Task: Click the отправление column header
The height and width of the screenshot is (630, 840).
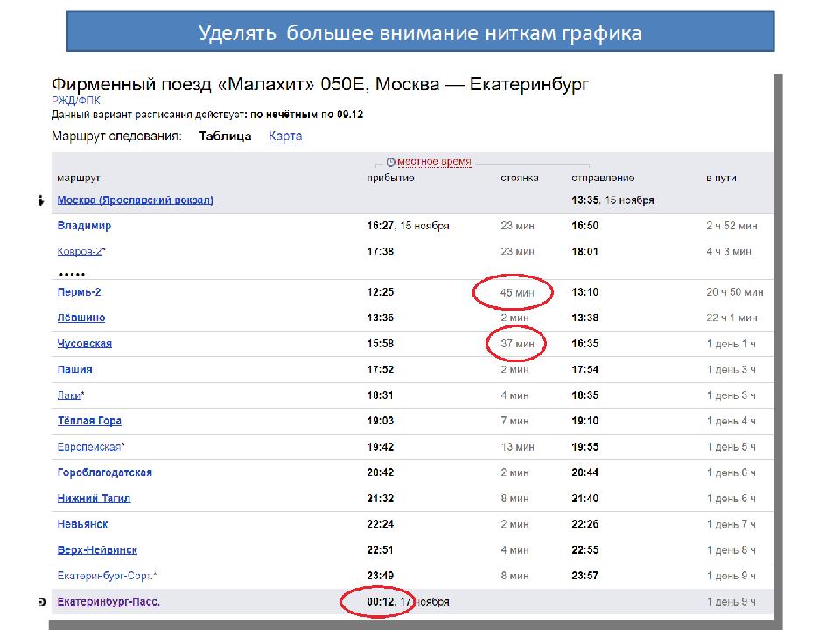Action: [603, 178]
